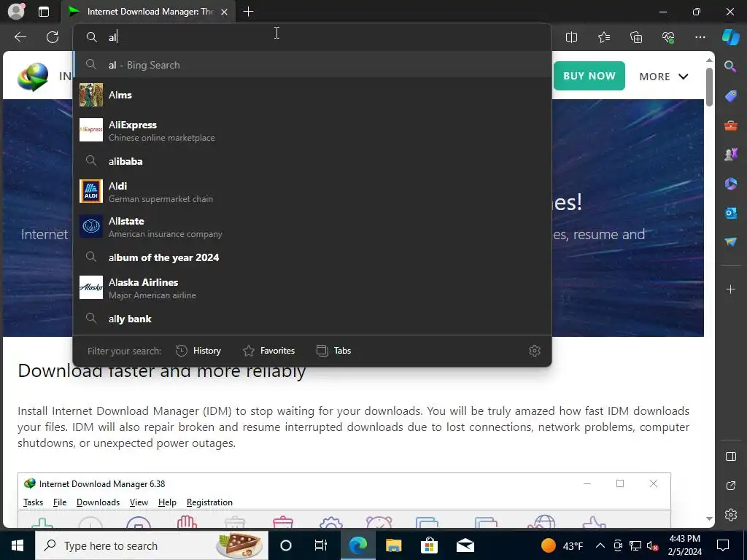Open Help menu in IDM screenshot

click(x=167, y=502)
